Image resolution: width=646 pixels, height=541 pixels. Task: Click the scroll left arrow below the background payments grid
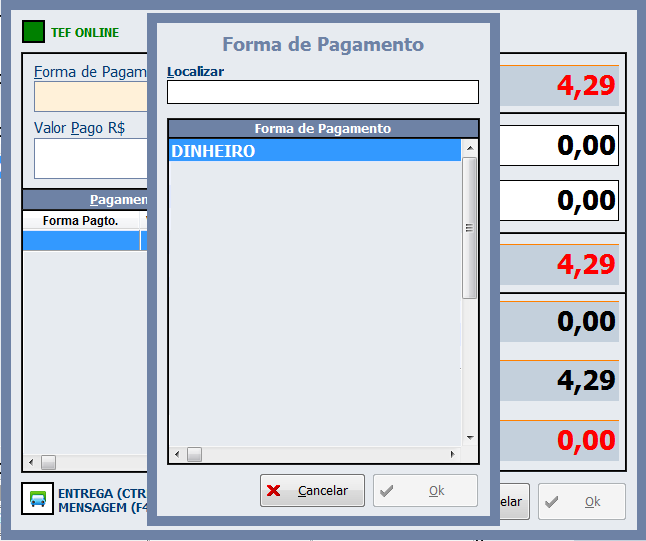pyautogui.click(x=31, y=462)
